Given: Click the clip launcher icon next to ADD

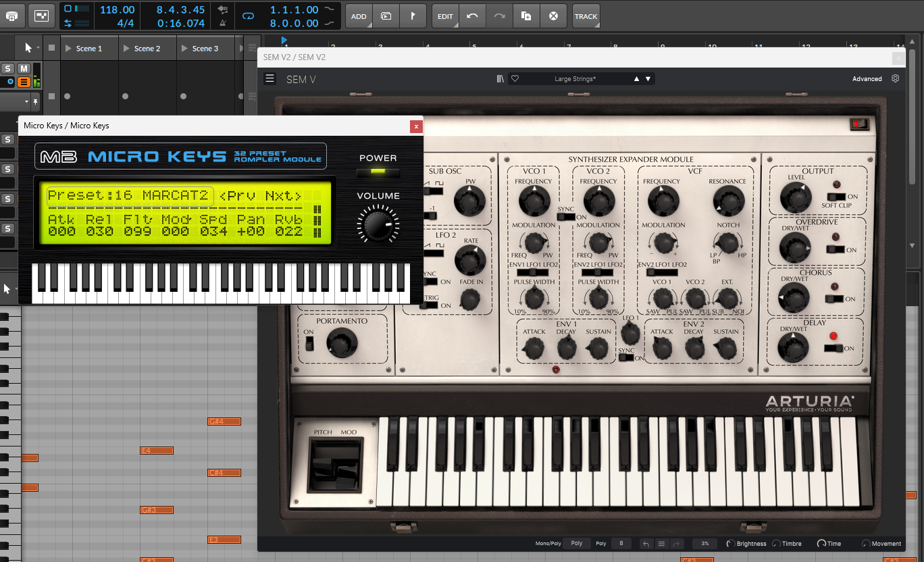Looking at the screenshot, I should point(386,16).
